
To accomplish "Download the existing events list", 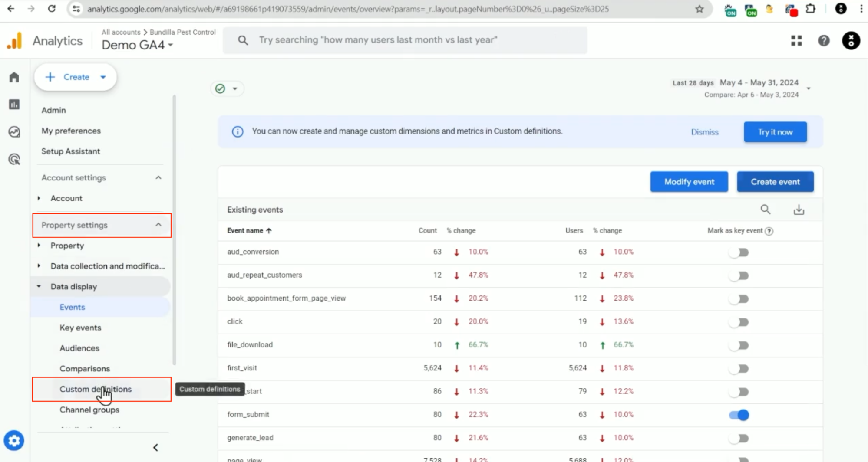I will tap(799, 210).
